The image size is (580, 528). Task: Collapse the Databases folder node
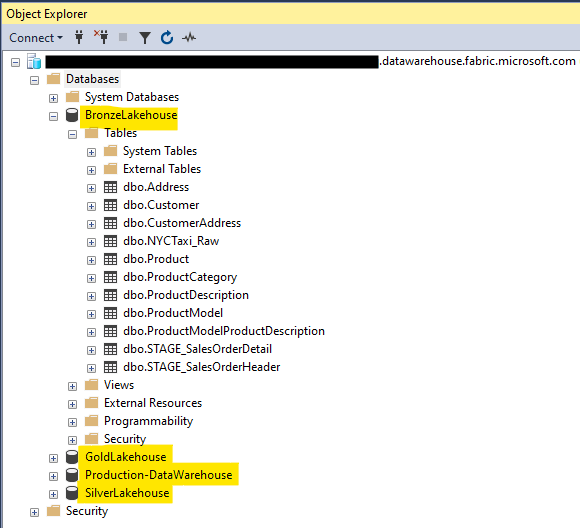tap(34, 80)
